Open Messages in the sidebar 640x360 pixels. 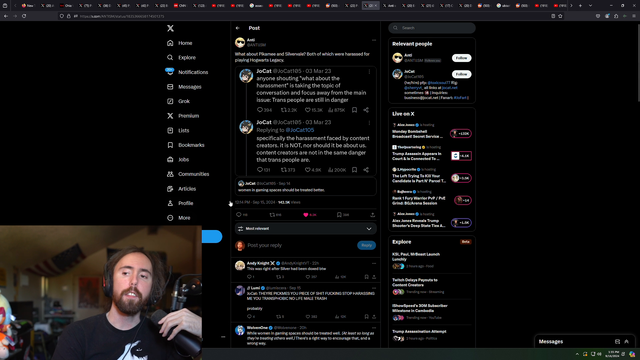click(184, 87)
